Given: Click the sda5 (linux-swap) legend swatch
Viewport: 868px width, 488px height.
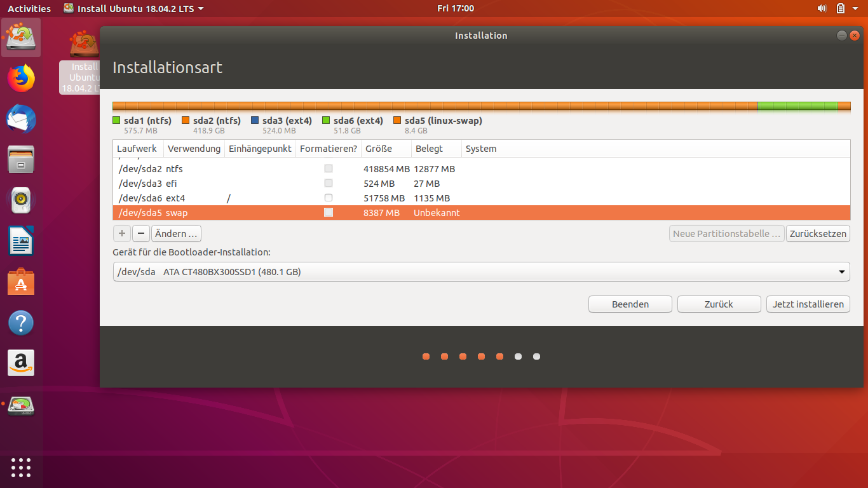Looking at the screenshot, I should click(397, 121).
